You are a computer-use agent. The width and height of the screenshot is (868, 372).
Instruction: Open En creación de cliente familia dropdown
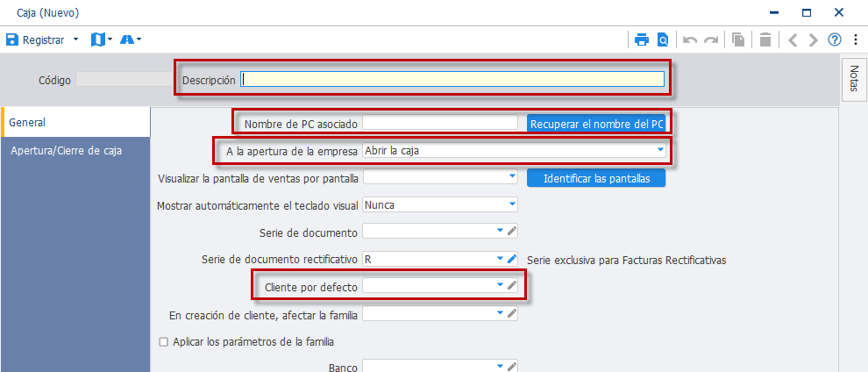point(501,313)
